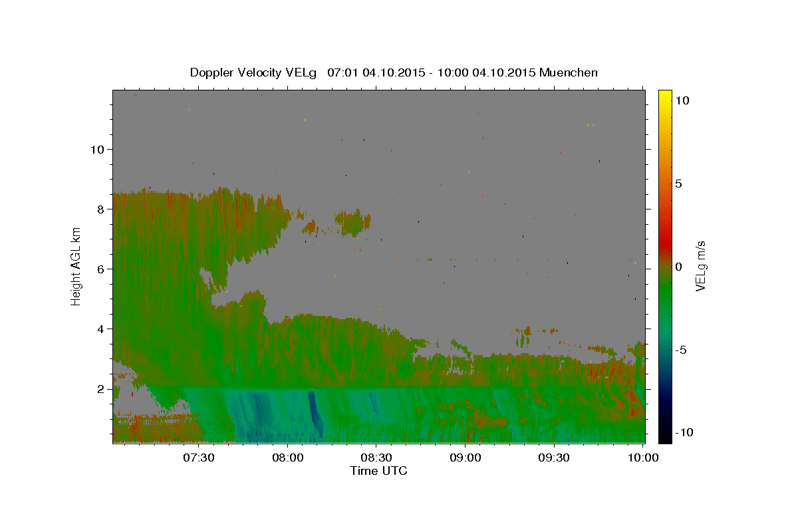Click the height axis label '2'
The width and height of the screenshot is (798, 532).
pos(100,388)
